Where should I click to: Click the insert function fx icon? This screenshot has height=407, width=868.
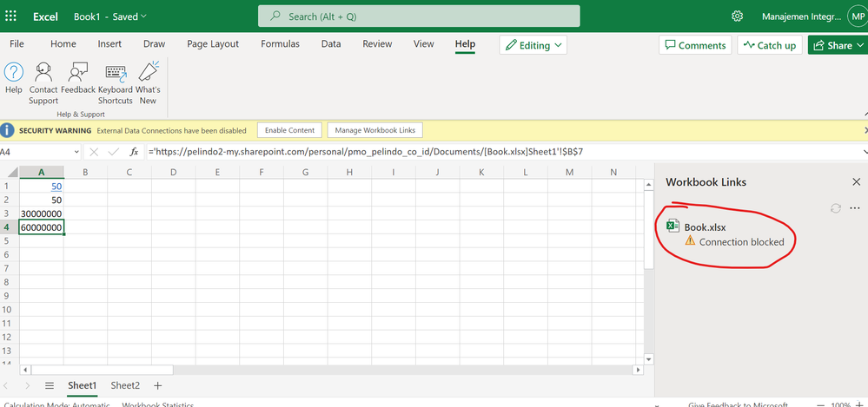click(x=134, y=152)
